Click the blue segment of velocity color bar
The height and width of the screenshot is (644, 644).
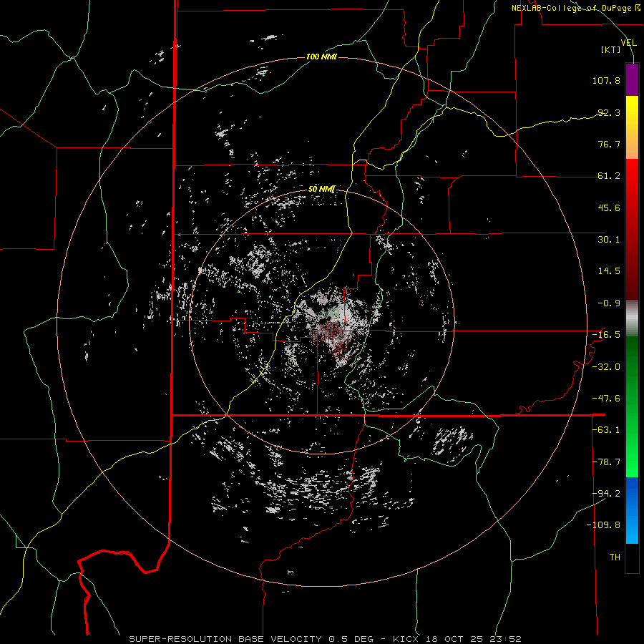632,510
